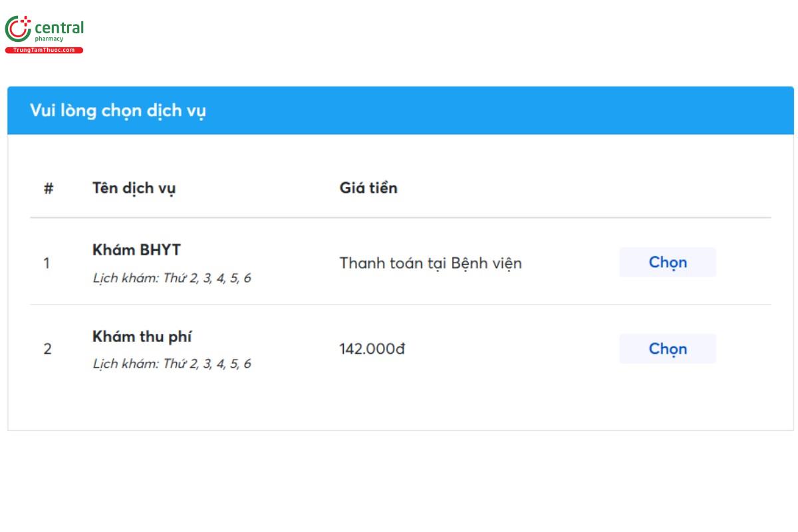Screen dimensions: 798x532
Task: Click row number 2 in the table
Action: [47, 349]
